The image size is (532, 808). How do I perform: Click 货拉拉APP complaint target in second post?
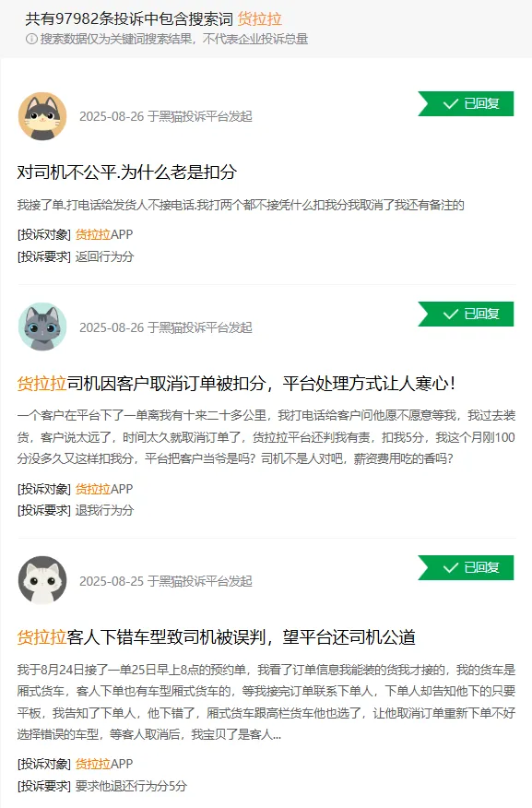point(104,489)
